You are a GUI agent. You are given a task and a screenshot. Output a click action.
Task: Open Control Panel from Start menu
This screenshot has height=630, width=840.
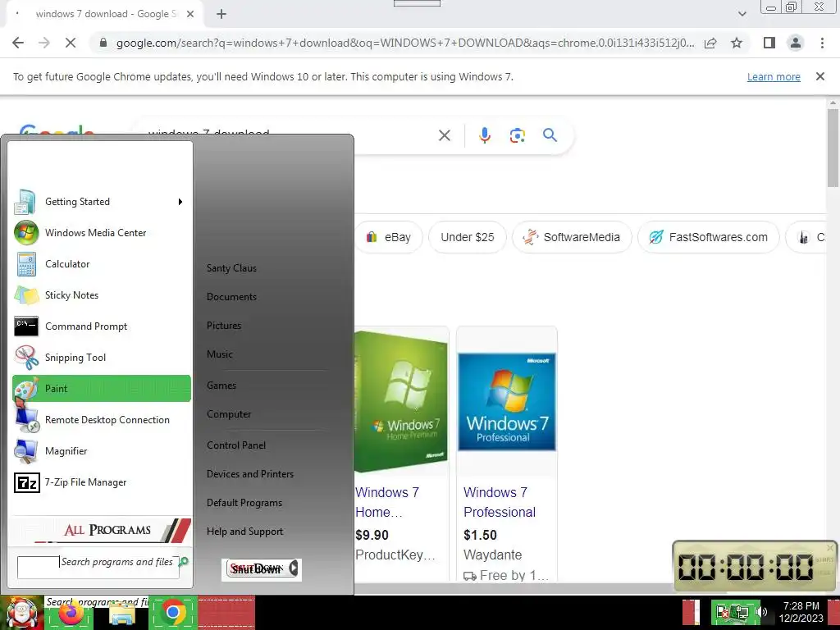236,445
